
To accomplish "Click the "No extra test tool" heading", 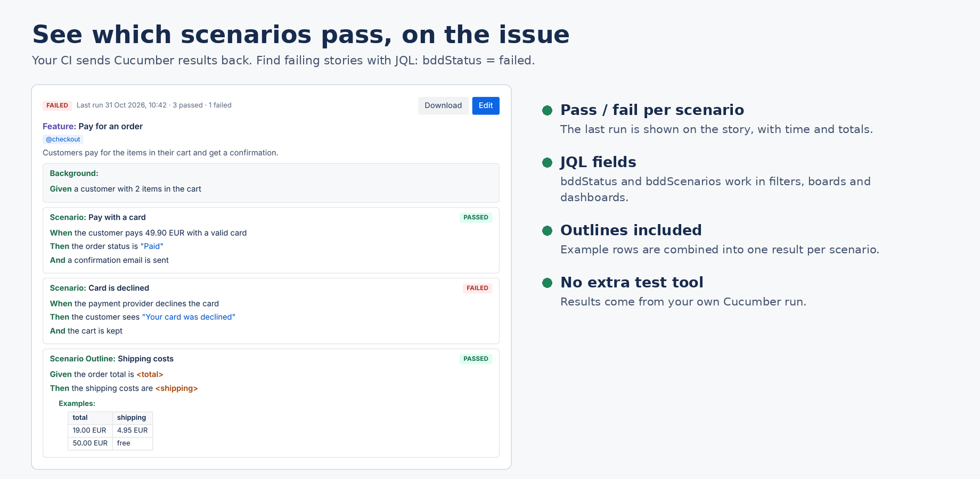I will (632, 283).
